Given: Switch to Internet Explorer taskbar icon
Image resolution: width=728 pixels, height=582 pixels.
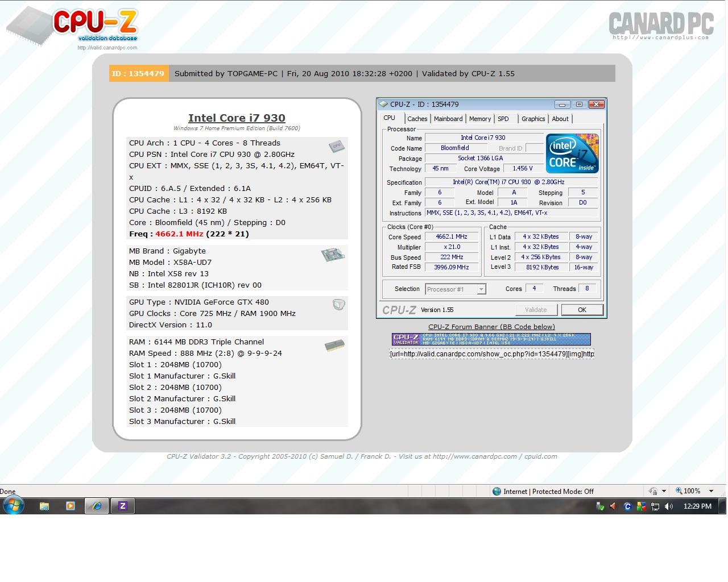Looking at the screenshot, I should pos(97,506).
